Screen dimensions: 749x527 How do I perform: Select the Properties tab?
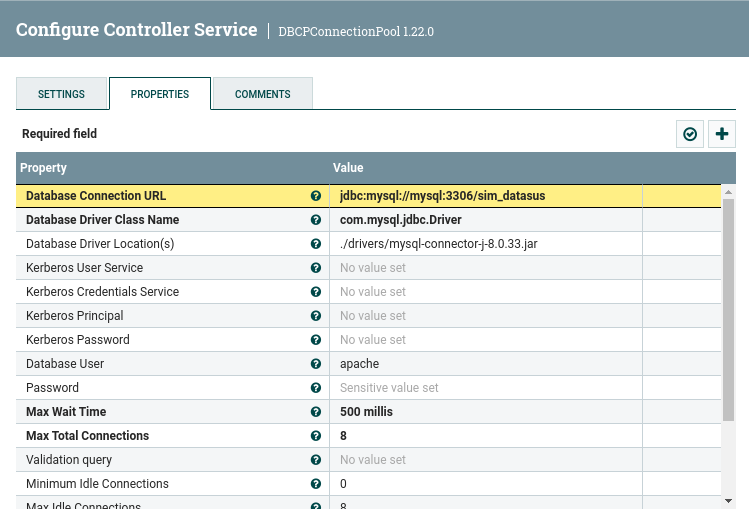160,94
